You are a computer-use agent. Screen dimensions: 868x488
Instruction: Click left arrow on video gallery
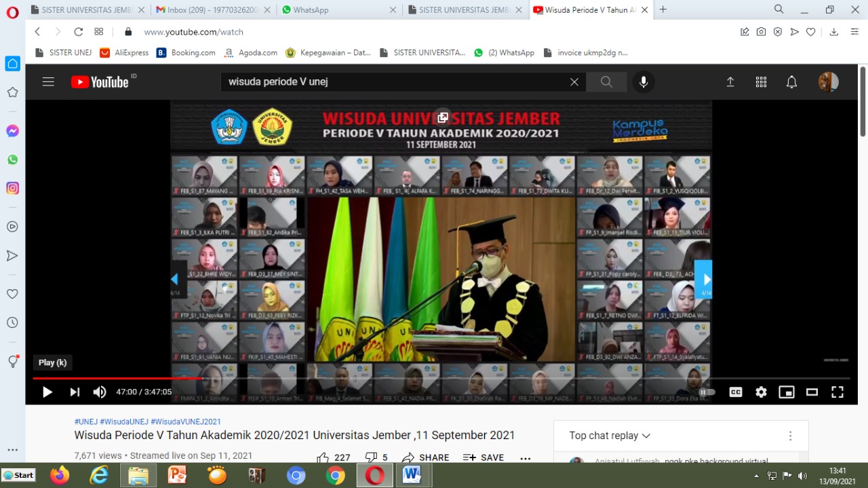pyautogui.click(x=178, y=279)
